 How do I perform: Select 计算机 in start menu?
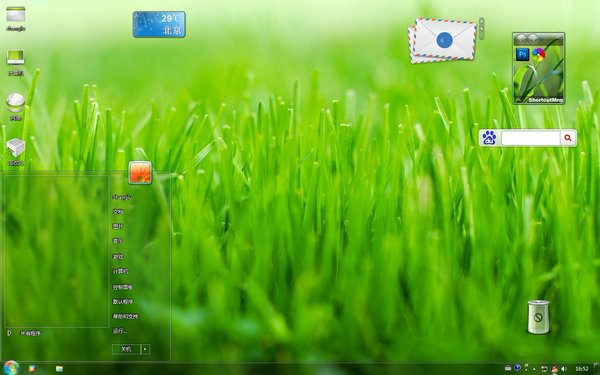pyautogui.click(x=120, y=271)
